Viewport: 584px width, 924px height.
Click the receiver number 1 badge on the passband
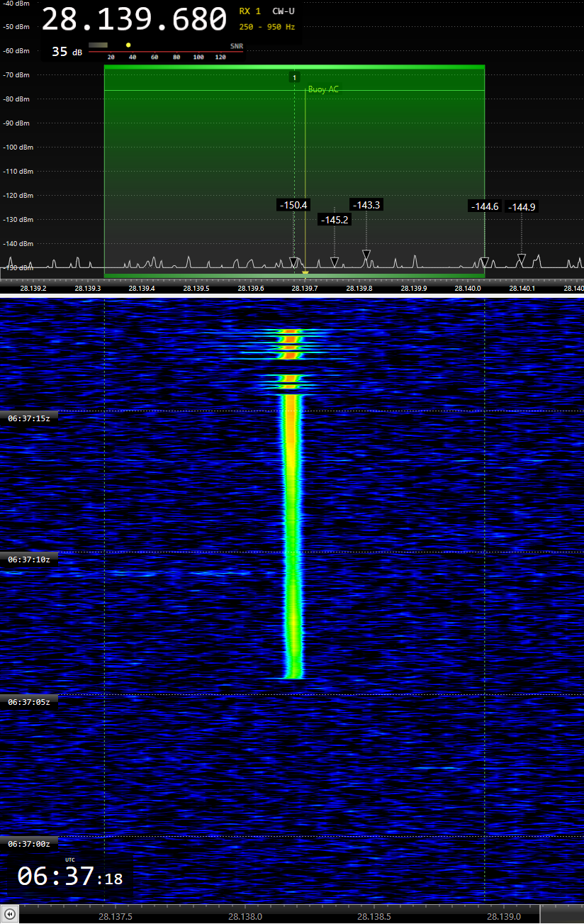[x=295, y=77]
